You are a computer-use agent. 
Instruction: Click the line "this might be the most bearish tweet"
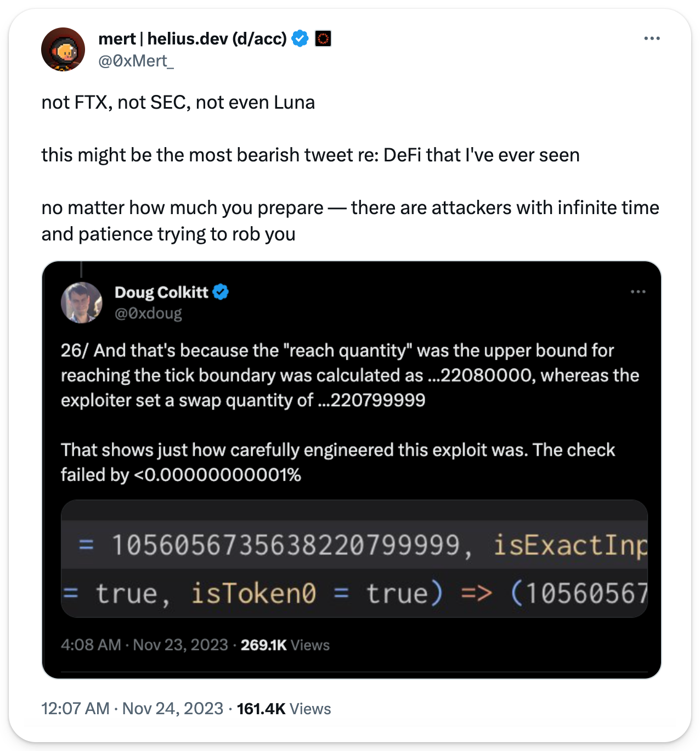[310, 155]
